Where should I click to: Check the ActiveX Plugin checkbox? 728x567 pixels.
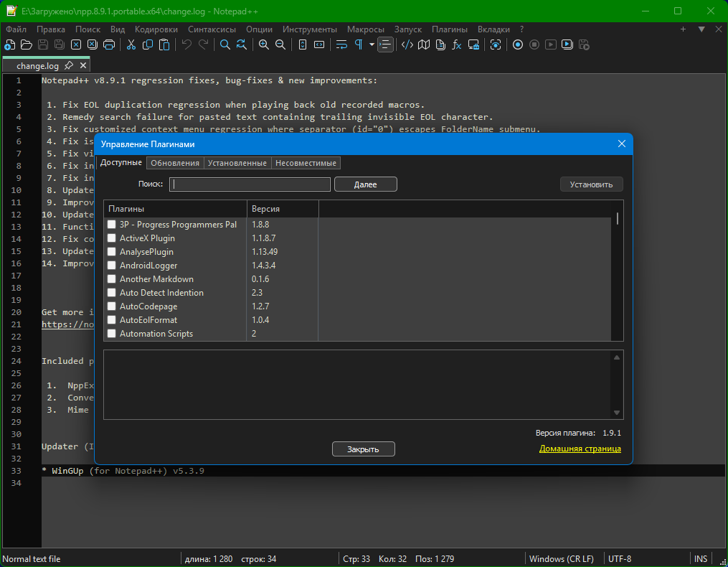[112, 238]
